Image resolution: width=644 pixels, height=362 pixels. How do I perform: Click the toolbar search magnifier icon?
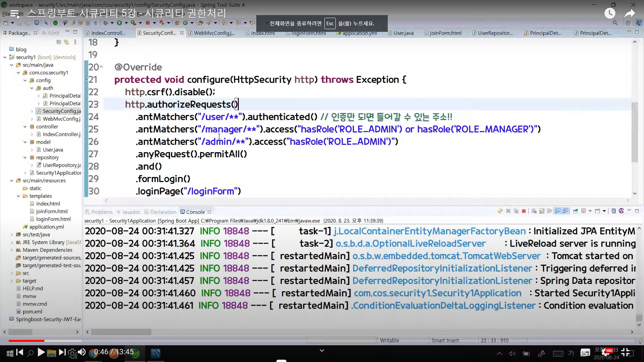pyautogui.click(x=615, y=23)
